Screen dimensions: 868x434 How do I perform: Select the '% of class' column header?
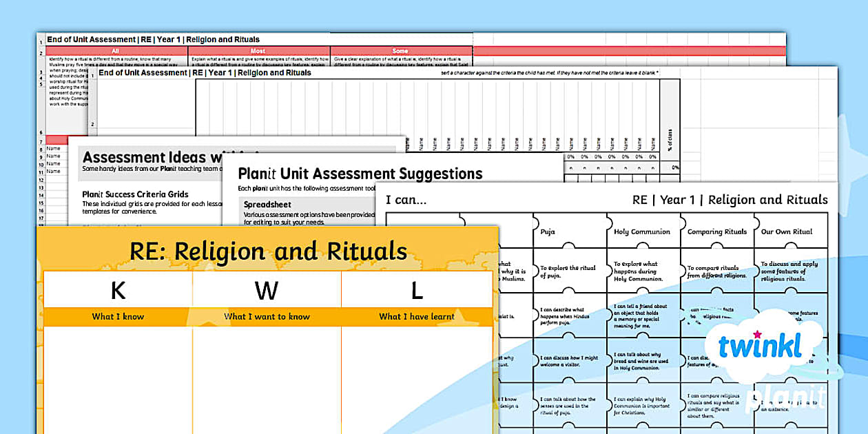click(x=670, y=141)
